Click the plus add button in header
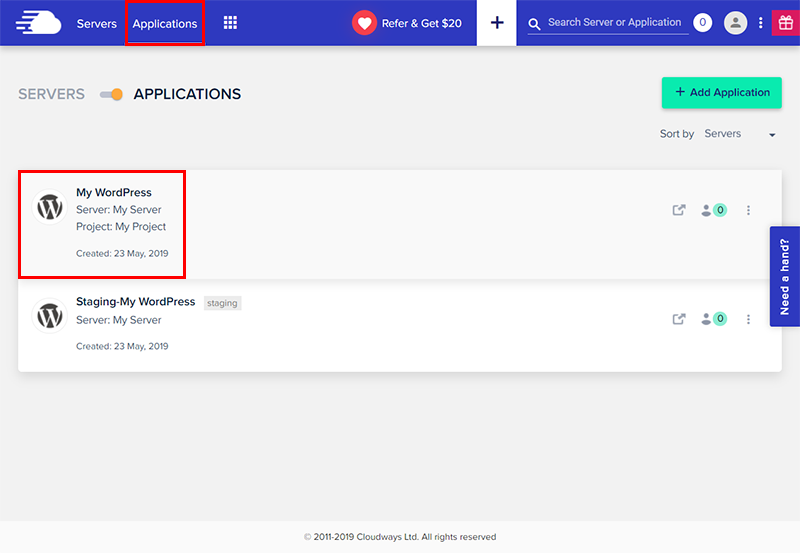The image size is (800, 553). coord(496,22)
